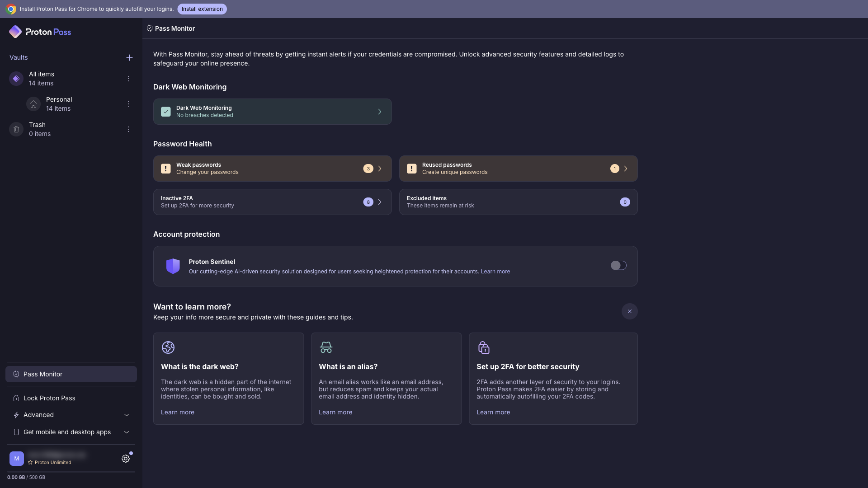
Task: Click the Proton Sentinel shield icon
Action: (x=173, y=266)
